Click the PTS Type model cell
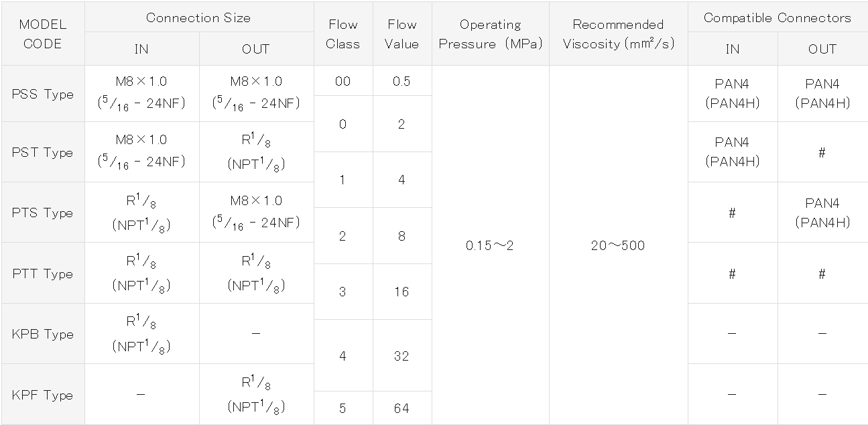 42,213
